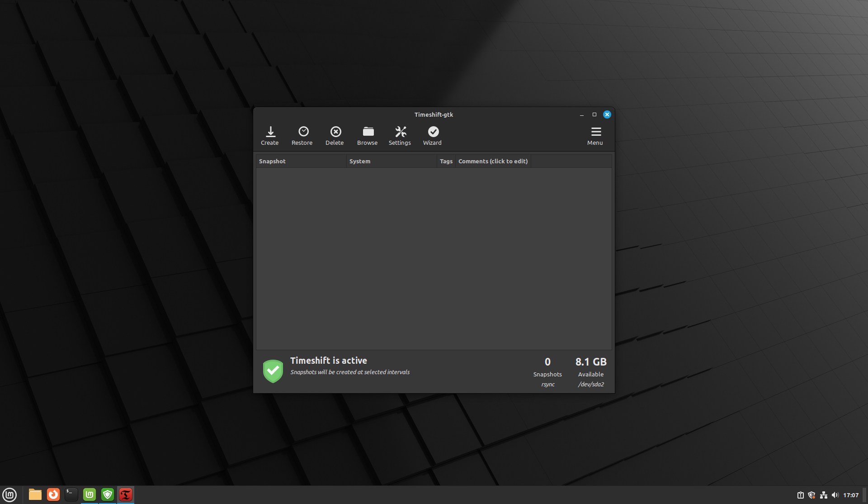Click the green shield status icon

coord(273,371)
